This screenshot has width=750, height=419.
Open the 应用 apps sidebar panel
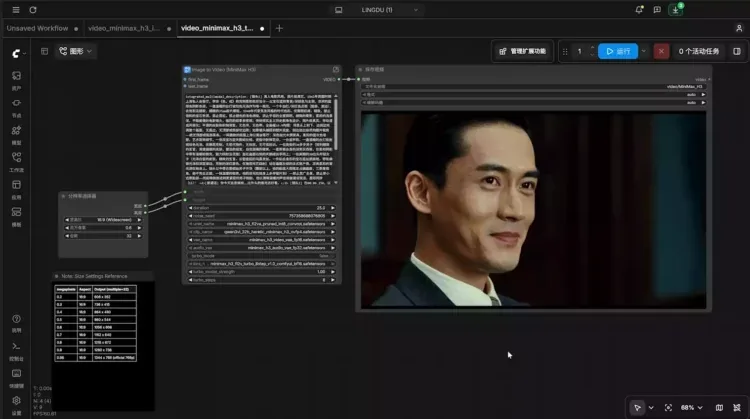point(16,189)
